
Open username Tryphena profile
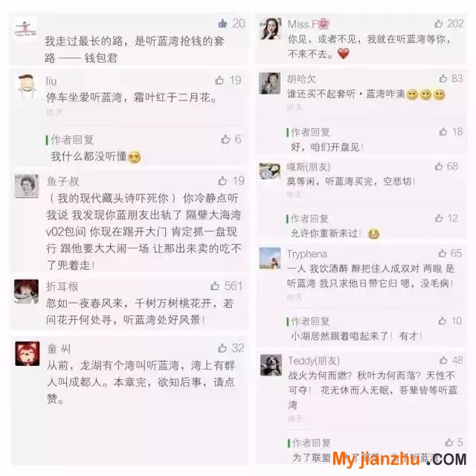click(307, 254)
